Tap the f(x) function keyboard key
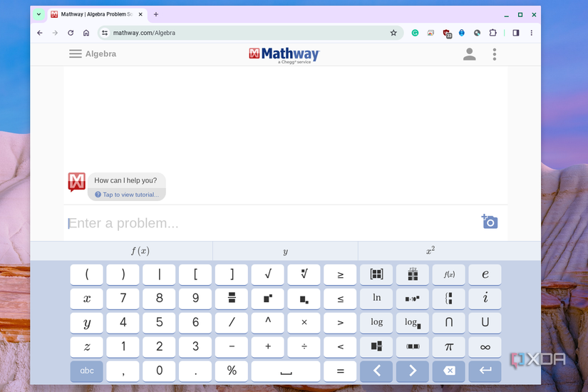This screenshot has width=588, height=392. [x=449, y=274]
